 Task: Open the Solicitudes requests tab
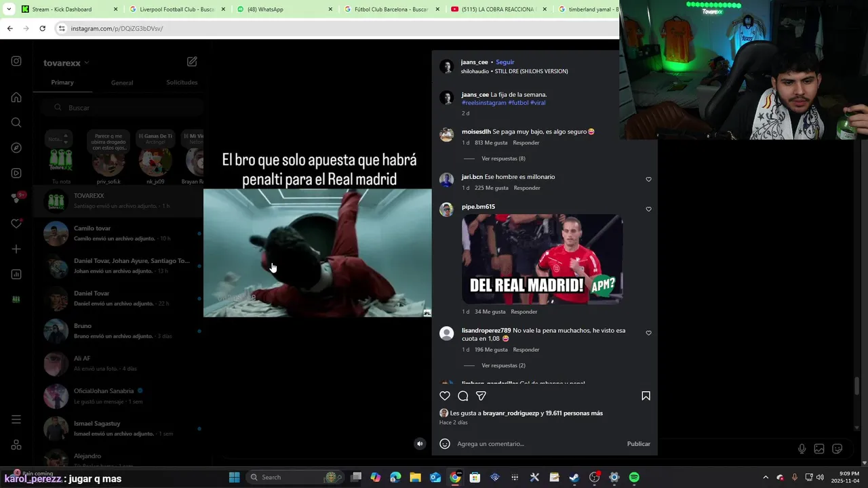coord(182,83)
